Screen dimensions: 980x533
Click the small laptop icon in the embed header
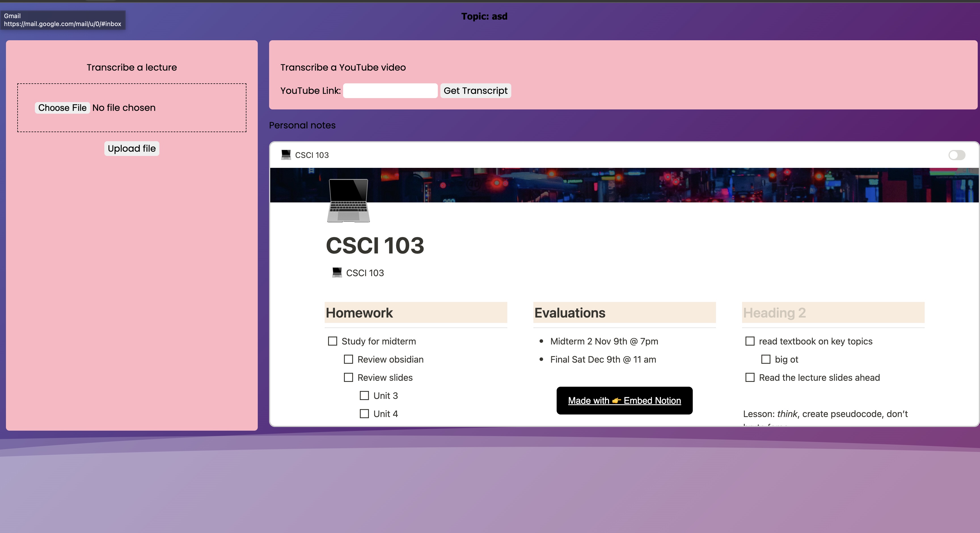pyautogui.click(x=286, y=155)
